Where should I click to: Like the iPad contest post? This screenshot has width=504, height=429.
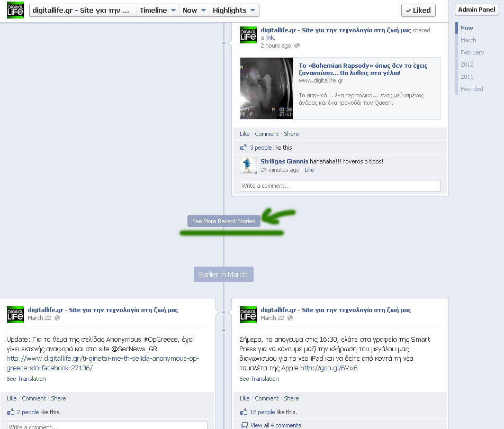click(245, 398)
